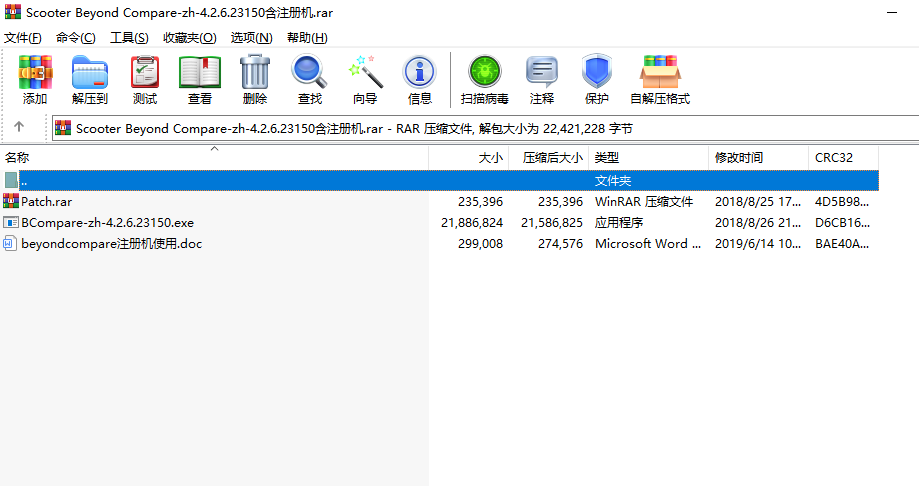Open the 查看 (View) book icon
This screenshot has height=486, width=919.
coord(200,73)
